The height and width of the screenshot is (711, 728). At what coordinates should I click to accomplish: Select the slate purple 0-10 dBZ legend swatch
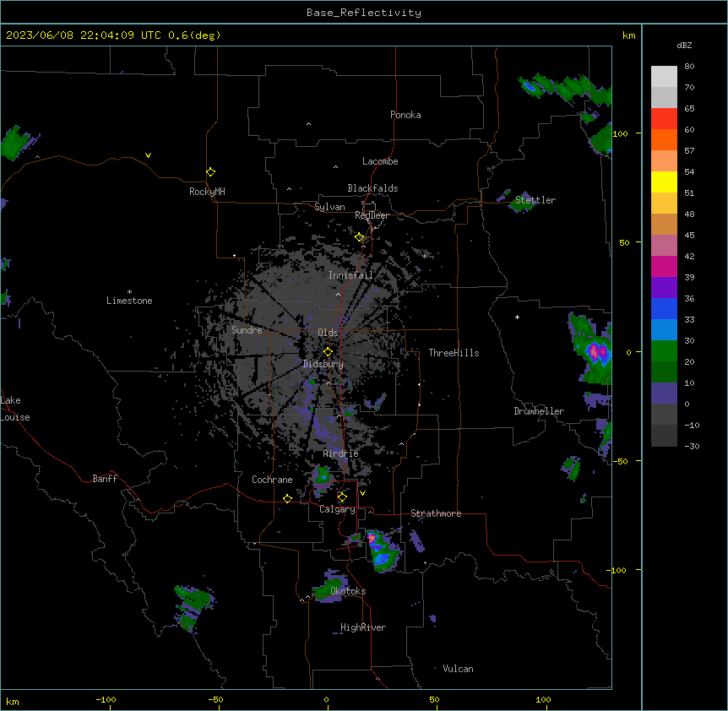[664, 393]
